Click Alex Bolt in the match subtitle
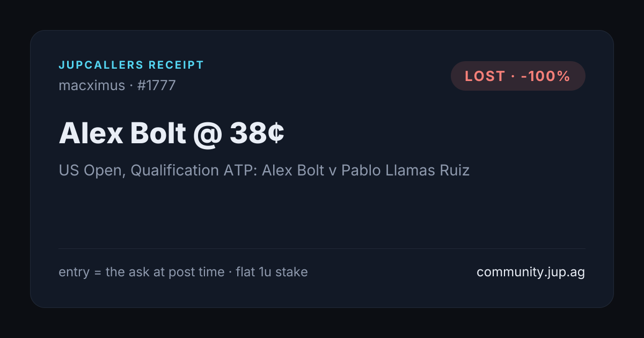Viewport: 644px width, 338px height. point(293,171)
